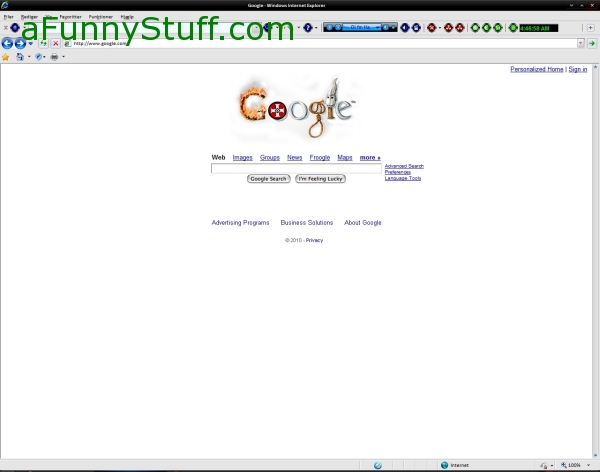The height and width of the screenshot is (472, 600).
Task: Print the page with the printer icon
Action: pos(54,57)
